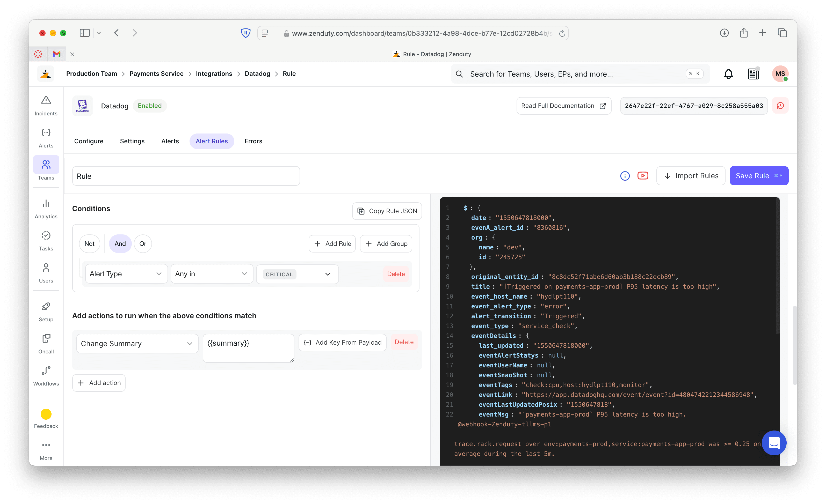Open the pinned Gmail tab
This screenshot has width=826, height=504.
pyautogui.click(x=57, y=54)
